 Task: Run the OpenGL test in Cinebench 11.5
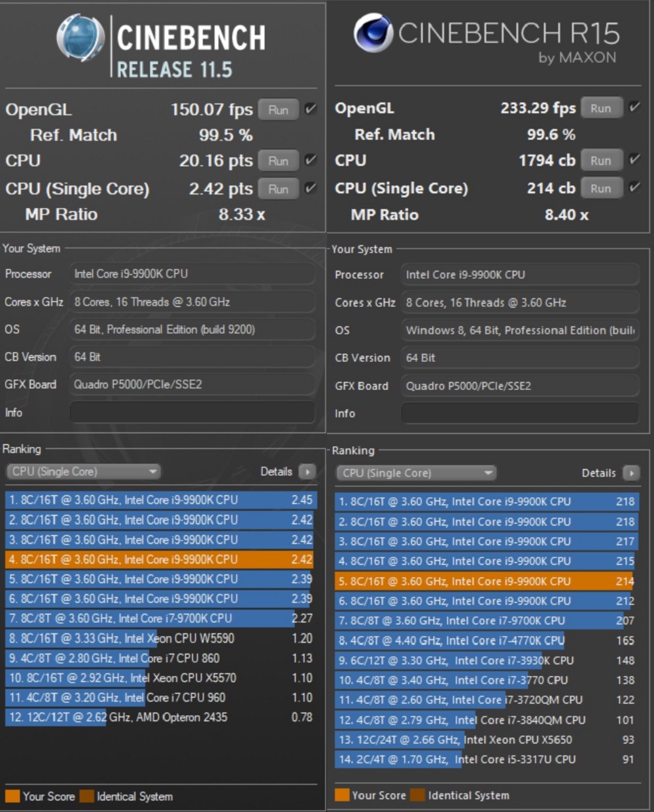pyautogui.click(x=278, y=110)
